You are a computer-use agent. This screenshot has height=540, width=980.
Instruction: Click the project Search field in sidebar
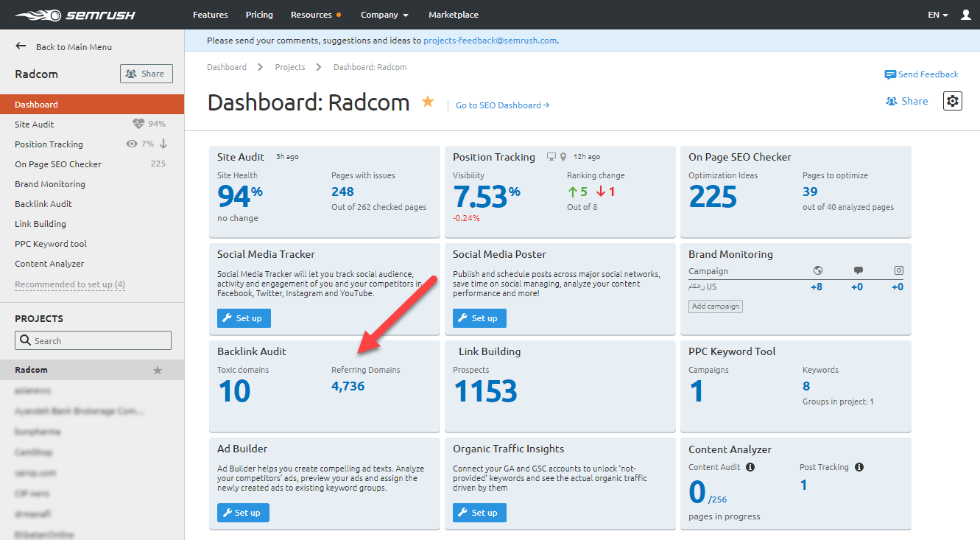pos(93,340)
